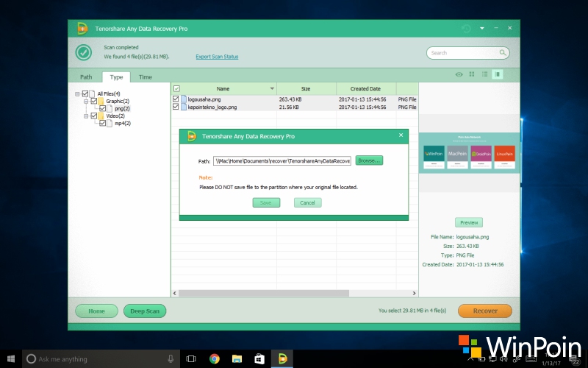The width and height of the screenshot is (588, 368).
Task: Click the scrollbar right arrow
Action: (x=414, y=293)
